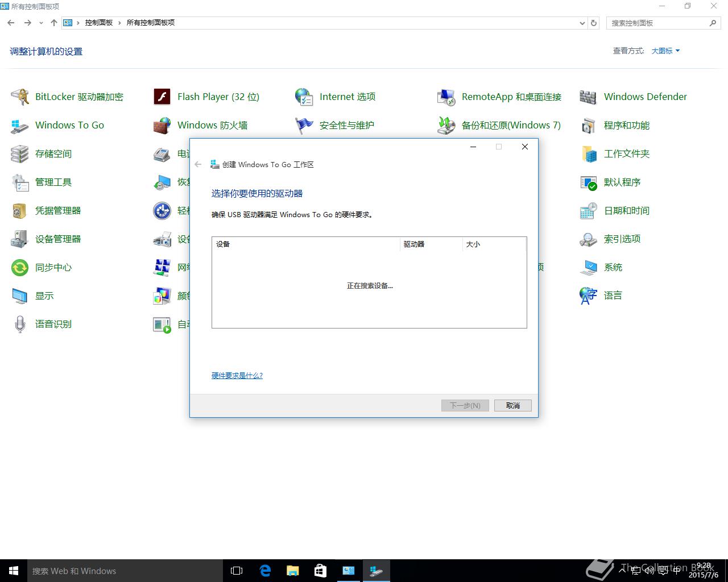Open 凭据管理器 safe icon
728x582 pixels.
[x=20, y=210]
